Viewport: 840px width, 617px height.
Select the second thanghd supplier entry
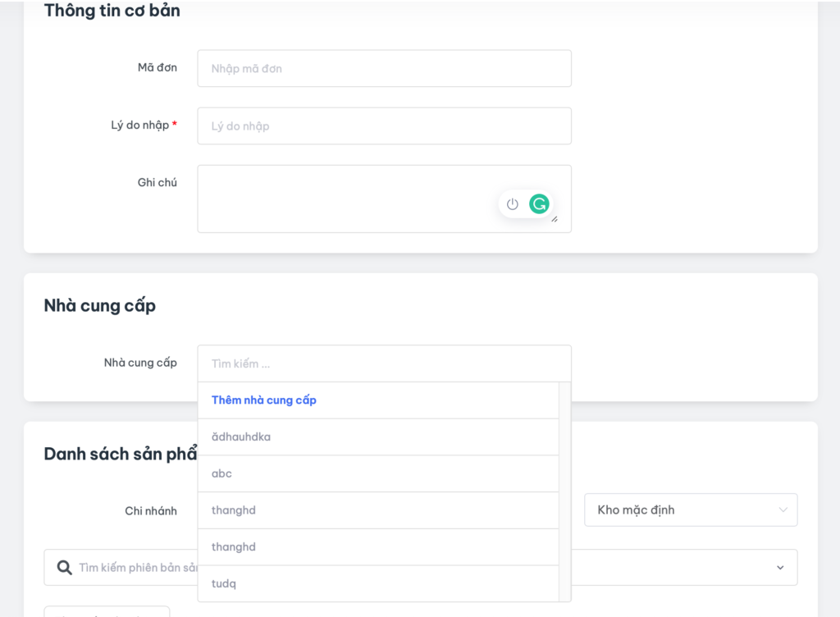pyautogui.click(x=378, y=547)
